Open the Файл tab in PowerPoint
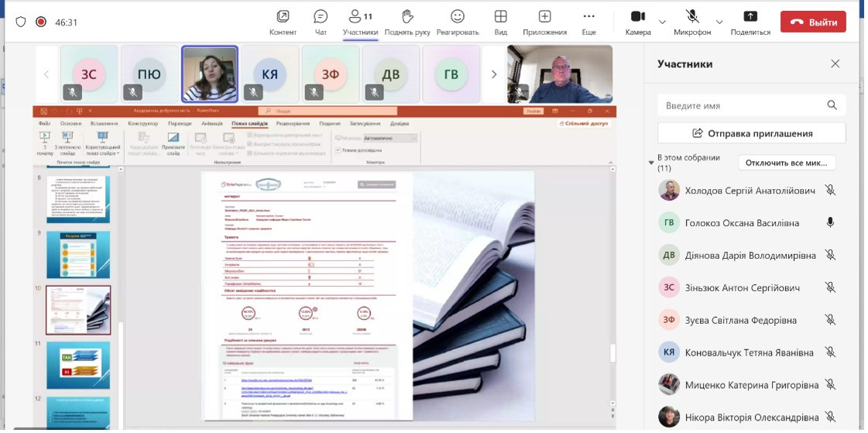868x433 pixels. pyautogui.click(x=45, y=123)
